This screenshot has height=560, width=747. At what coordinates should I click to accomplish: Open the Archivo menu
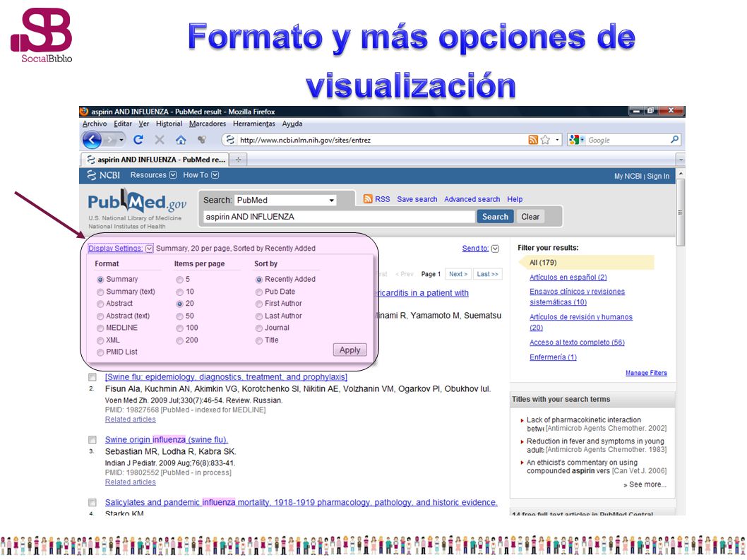click(95, 124)
